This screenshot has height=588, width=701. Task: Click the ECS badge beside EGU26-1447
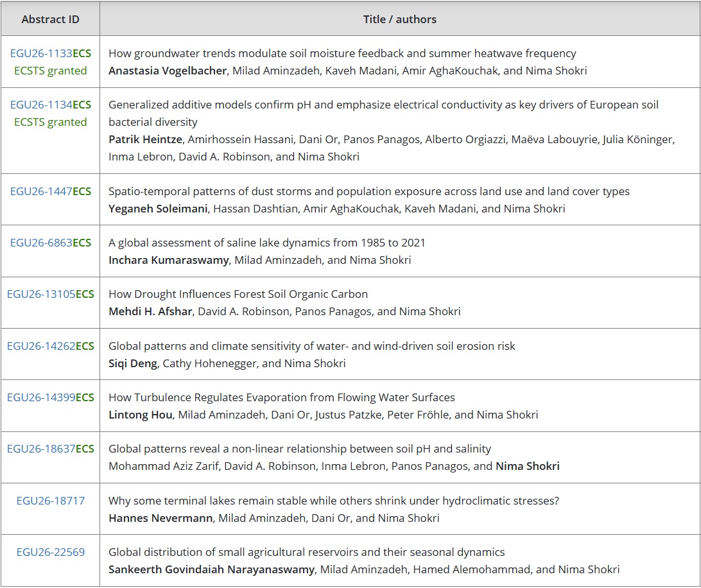(83, 191)
